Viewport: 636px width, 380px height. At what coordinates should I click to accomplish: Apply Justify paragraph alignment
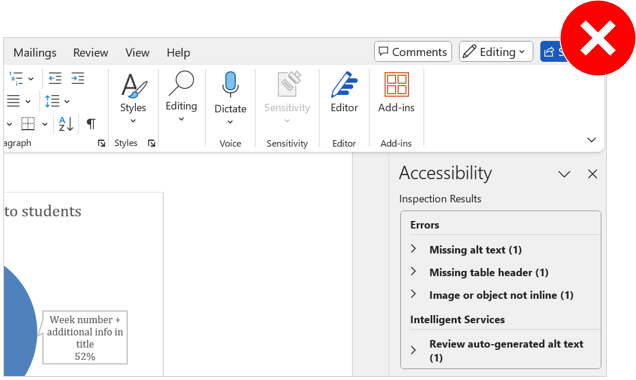[x=13, y=101]
